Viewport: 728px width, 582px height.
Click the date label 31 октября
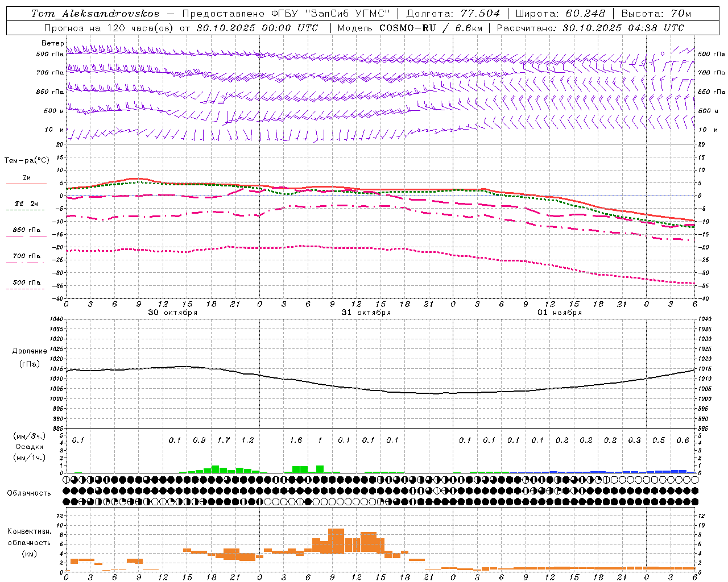click(366, 313)
